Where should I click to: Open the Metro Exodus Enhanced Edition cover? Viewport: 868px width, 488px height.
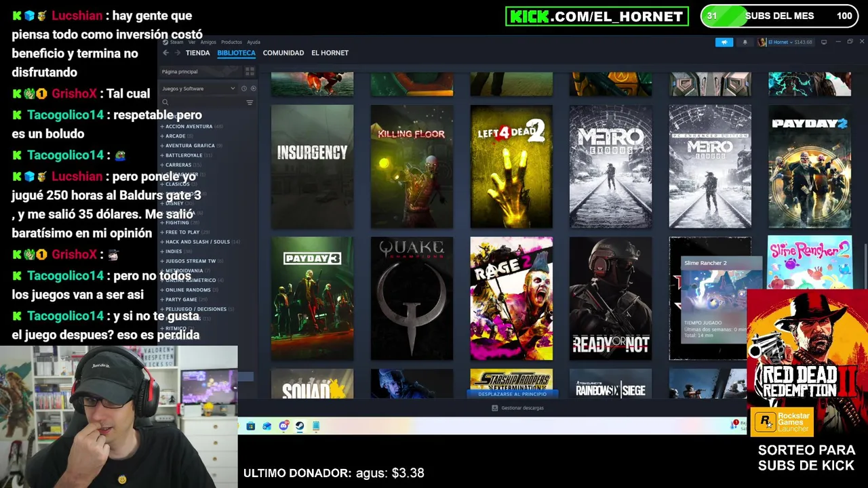tap(710, 166)
